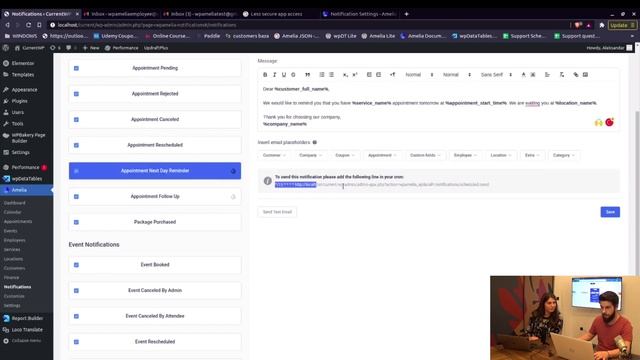
Task: Select the Event Rescheduled notification
Action: (x=155, y=342)
